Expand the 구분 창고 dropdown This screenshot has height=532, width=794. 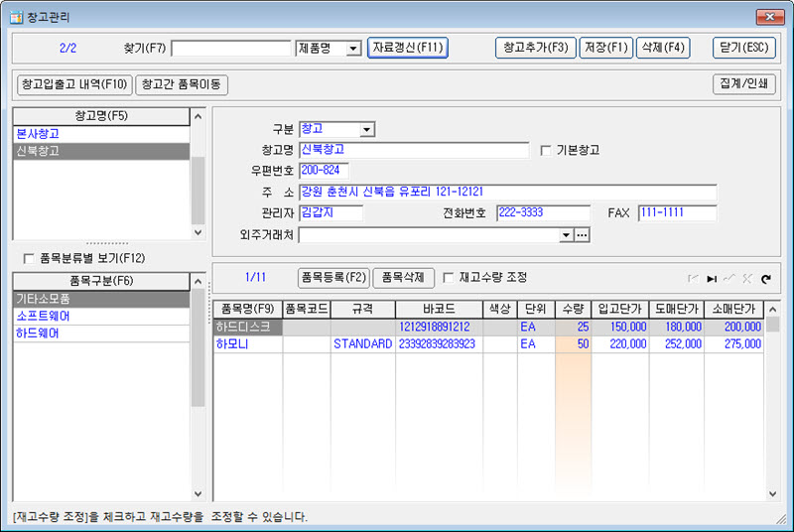[x=367, y=130]
